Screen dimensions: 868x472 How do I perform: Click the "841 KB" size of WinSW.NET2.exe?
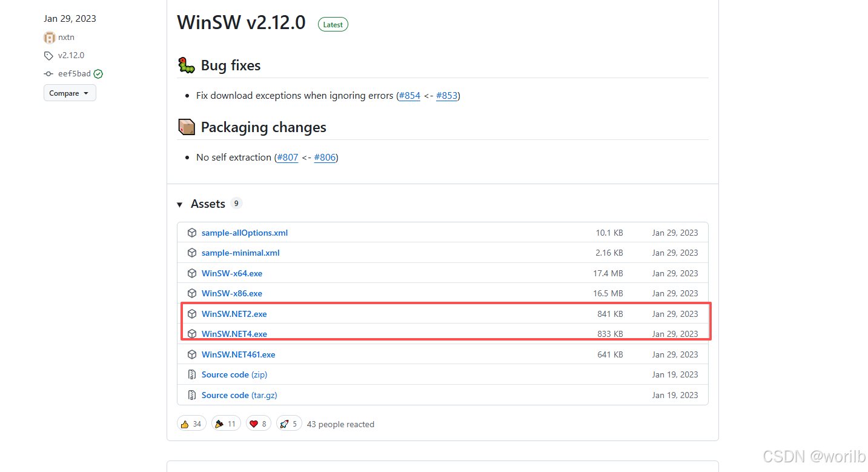pyautogui.click(x=610, y=314)
